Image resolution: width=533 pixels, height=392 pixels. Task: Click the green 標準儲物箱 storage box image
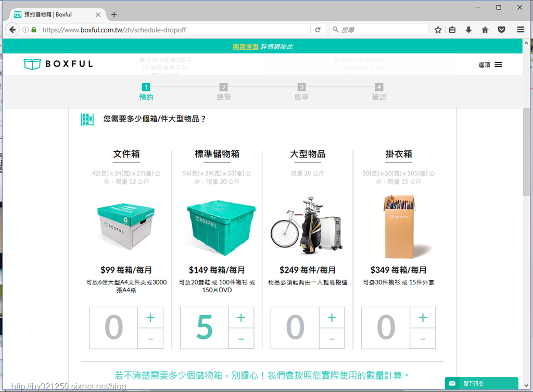(221, 227)
